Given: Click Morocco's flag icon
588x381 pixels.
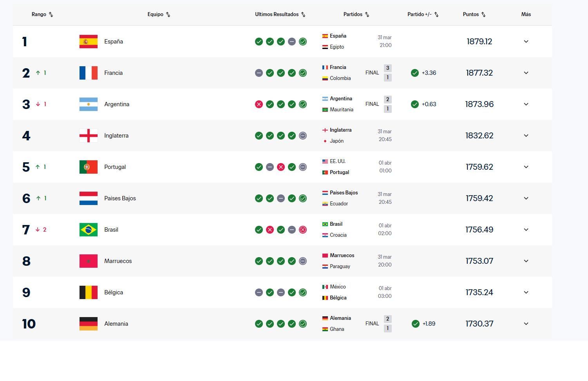Looking at the screenshot, I should click(x=88, y=261).
